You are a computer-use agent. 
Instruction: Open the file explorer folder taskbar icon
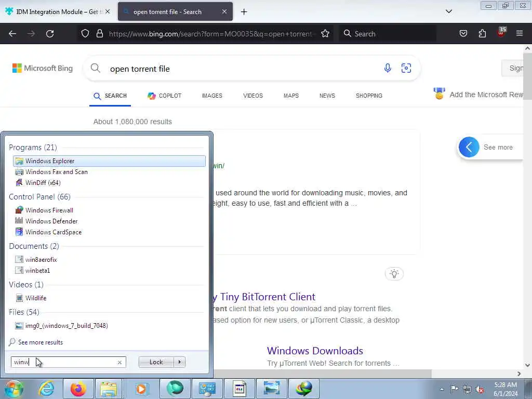[x=109, y=389]
